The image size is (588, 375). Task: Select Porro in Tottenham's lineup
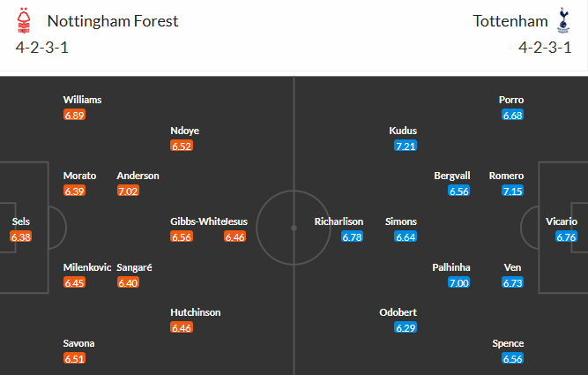511,100
